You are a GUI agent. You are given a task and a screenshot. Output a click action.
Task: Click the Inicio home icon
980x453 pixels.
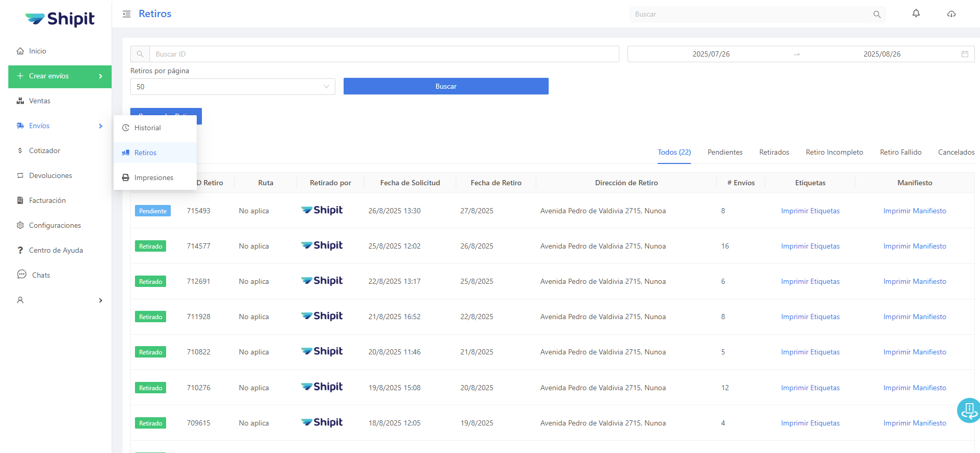20,51
